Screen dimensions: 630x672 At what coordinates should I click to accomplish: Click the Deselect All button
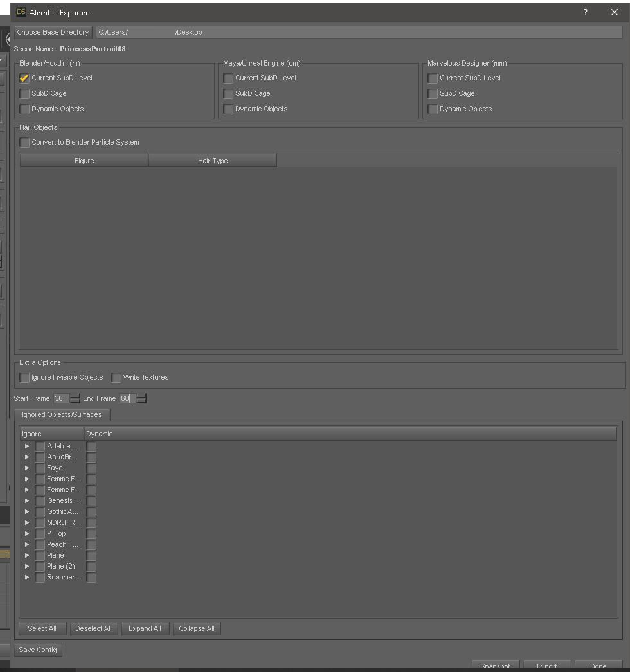(93, 629)
